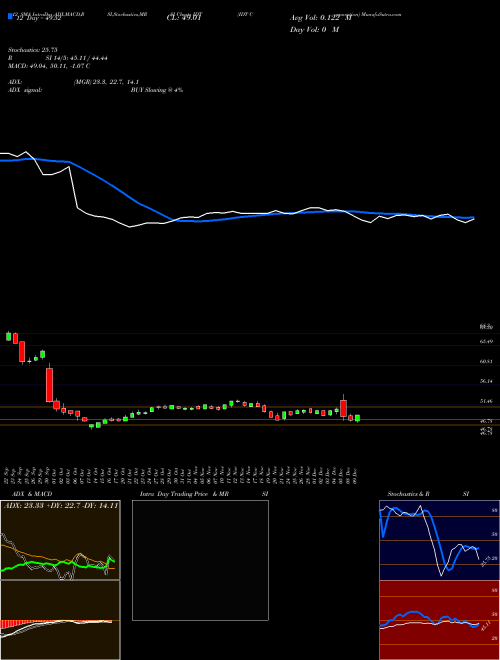This screenshot has height=660, width=500.
Task: Click the 'CL: 49.01' closing price text
Action: pos(184,17)
